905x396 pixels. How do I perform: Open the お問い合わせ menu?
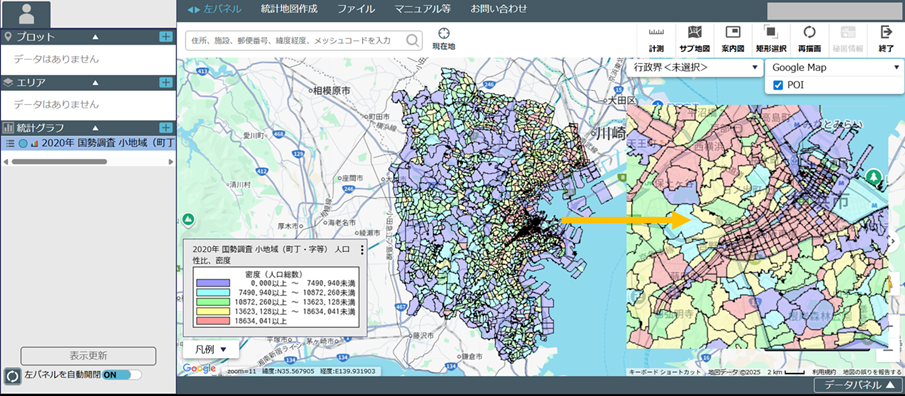click(x=499, y=9)
